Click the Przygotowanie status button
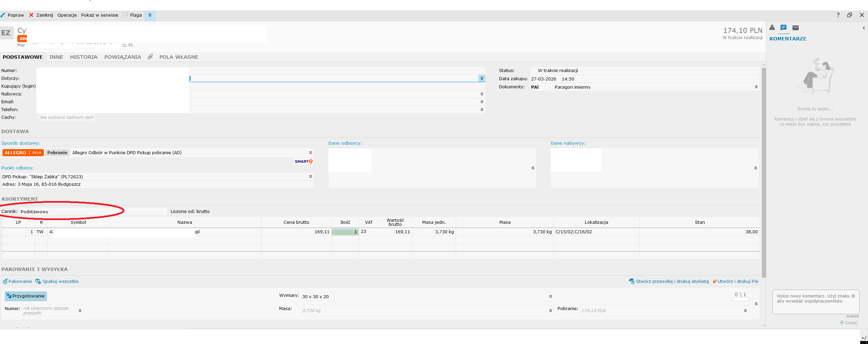The height and width of the screenshot is (344, 868). click(26, 296)
